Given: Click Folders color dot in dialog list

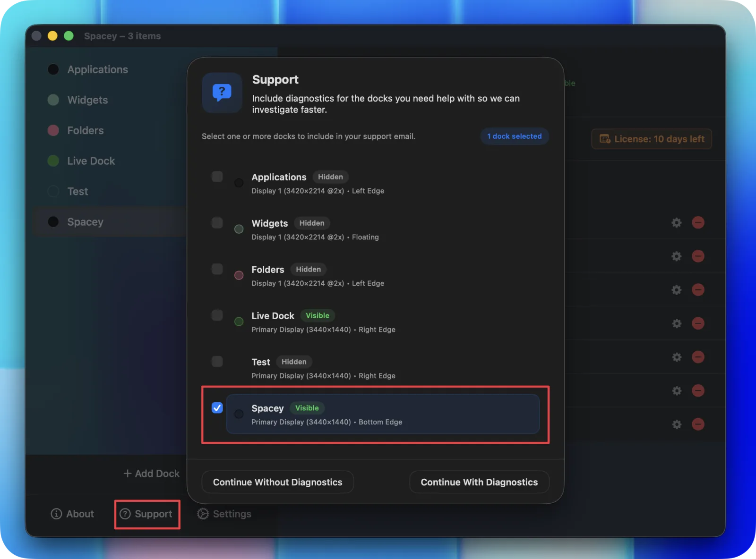Looking at the screenshot, I should tap(239, 275).
